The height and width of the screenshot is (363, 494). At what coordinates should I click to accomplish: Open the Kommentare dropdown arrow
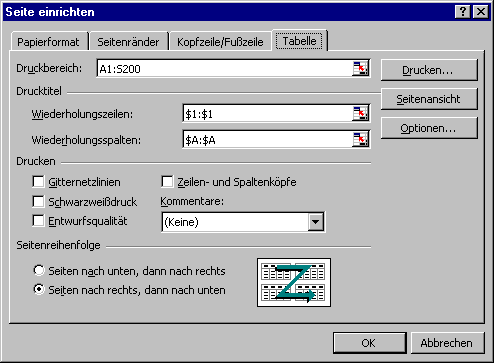(x=316, y=222)
